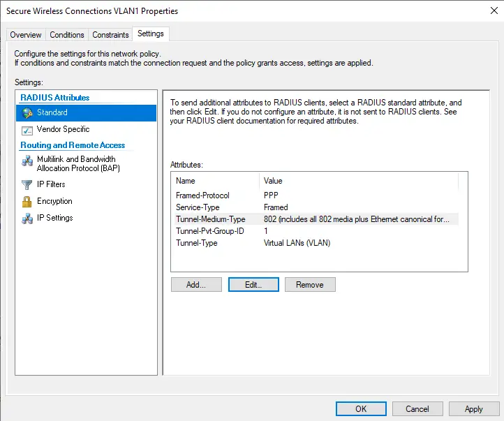Click the Value column header

pos(359,181)
